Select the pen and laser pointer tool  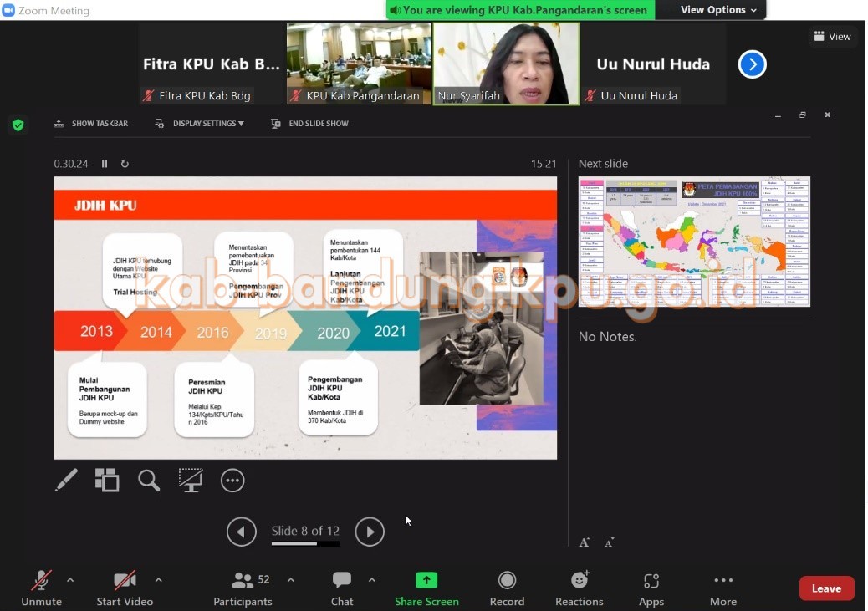pyautogui.click(x=66, y=480)
